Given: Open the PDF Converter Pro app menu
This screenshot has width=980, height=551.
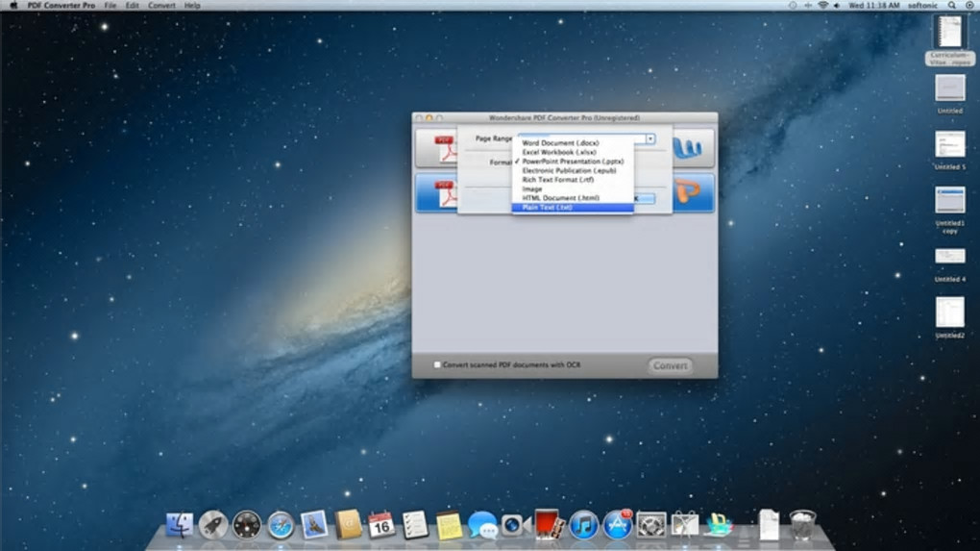Looking at the screenshot, I should pos(61,5).
